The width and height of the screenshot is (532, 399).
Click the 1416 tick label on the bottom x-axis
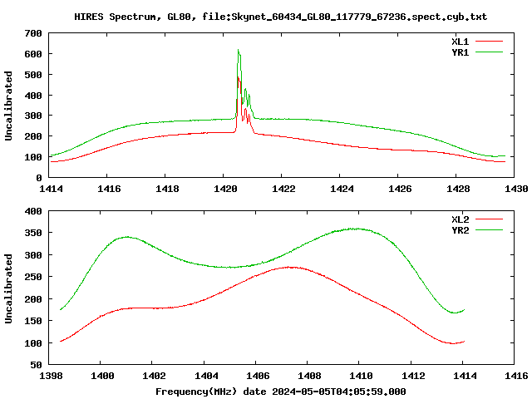tap(516, 376)
